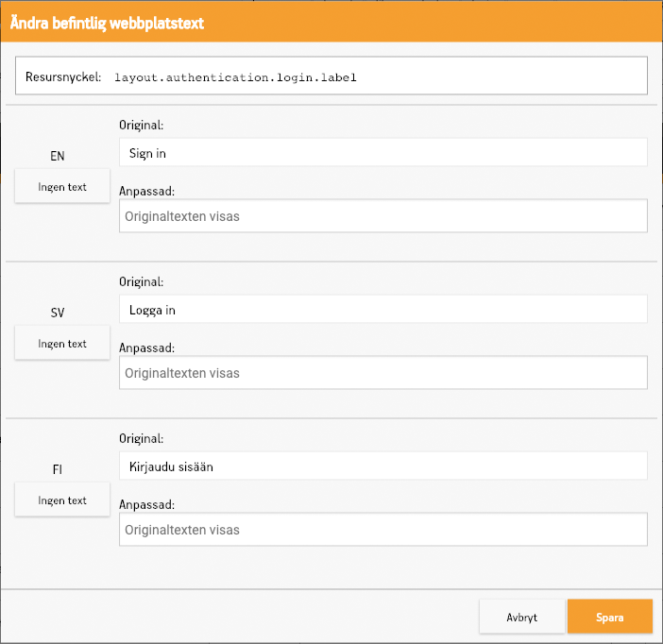Click Ingen text button for SV

click(62, 343)
